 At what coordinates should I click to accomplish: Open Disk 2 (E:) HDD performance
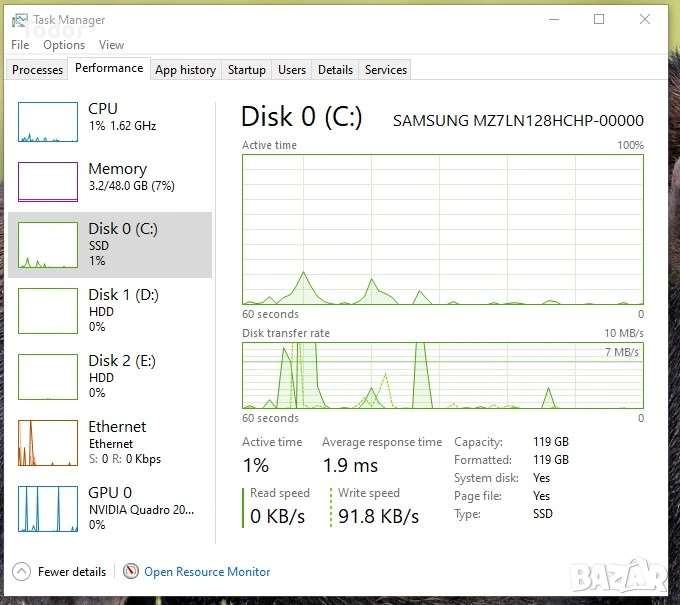tap(110, 376)
